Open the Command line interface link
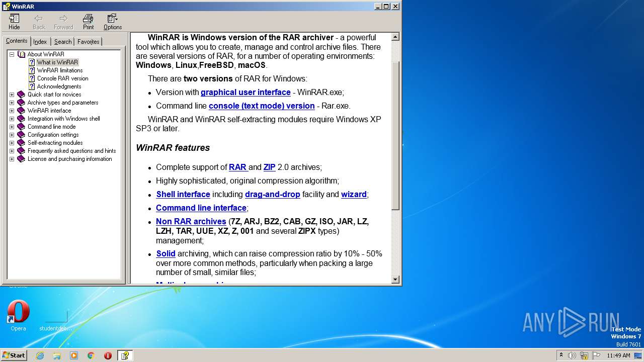Image resolution: width=644 pixels, height=362 pixels. click(201, 208)
